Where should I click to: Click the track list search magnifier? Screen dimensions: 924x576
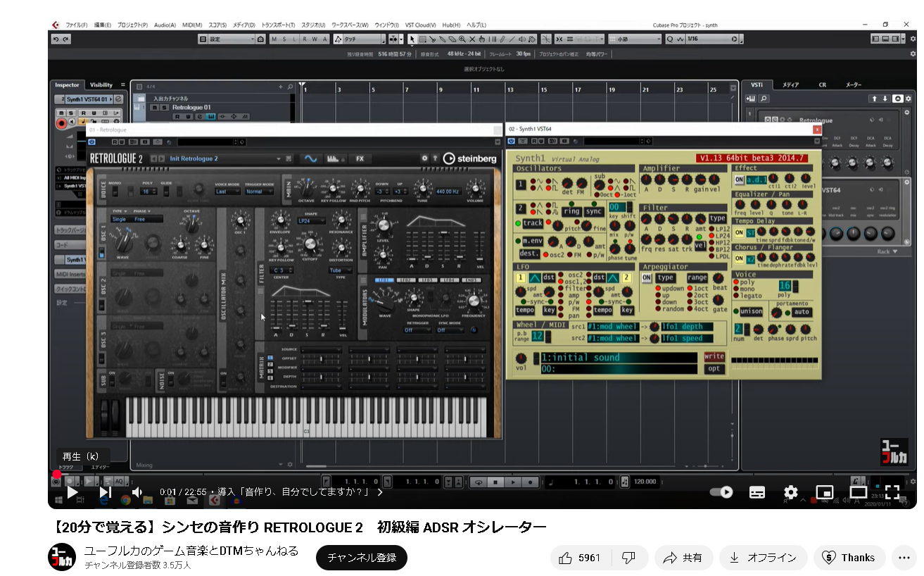click(290, 87)
